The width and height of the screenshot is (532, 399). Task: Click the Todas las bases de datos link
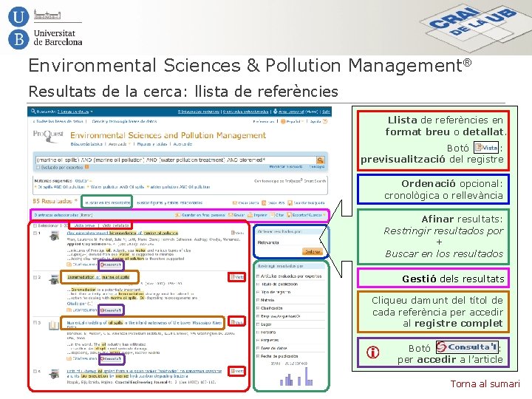coord(58,121)
